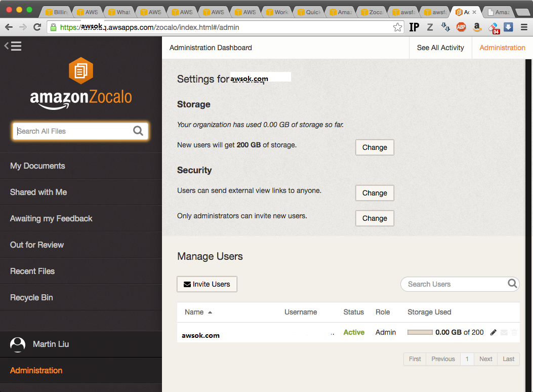Switch to the Zocal browser tab

pyautogui.click(x=372, y=12)
